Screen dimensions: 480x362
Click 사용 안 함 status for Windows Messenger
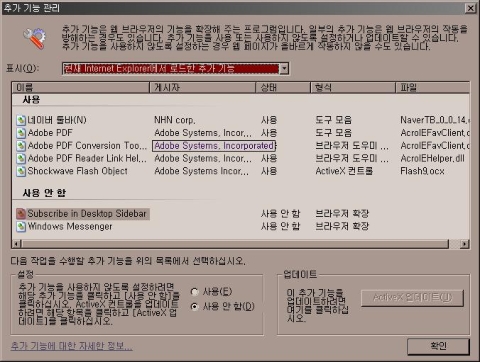(x=280, y=226)
